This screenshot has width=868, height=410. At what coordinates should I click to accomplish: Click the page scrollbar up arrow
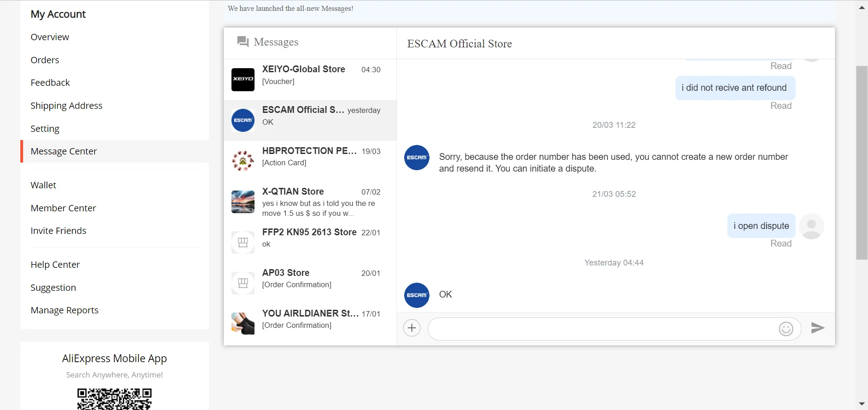pos(862,7)
